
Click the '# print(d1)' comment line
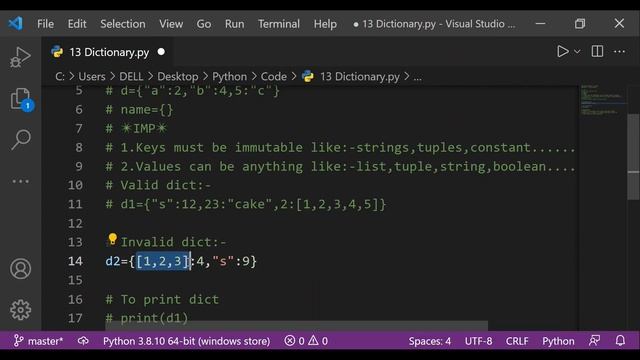click(x=147, y=318)
